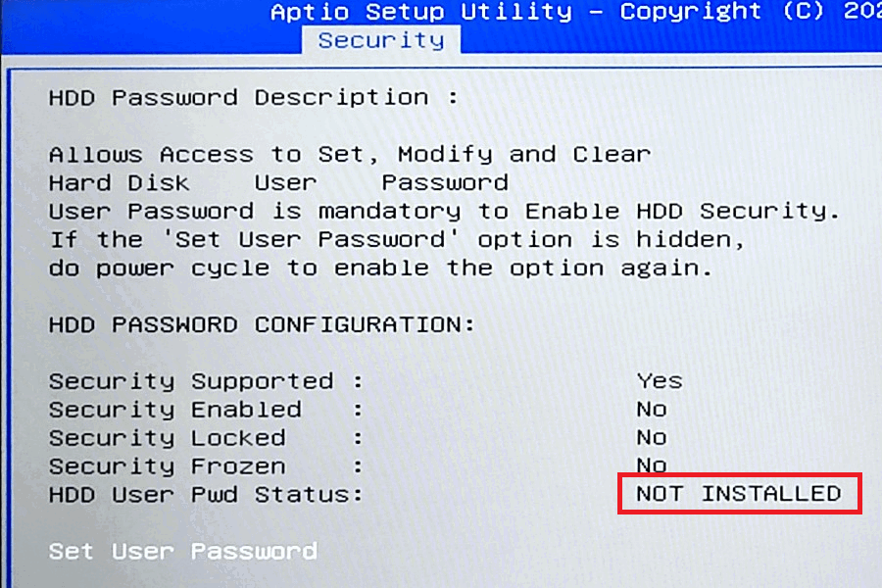This screenshot has height=588, width=882.
Task: Click the 'Allows Access to Set, Modify' line
Action: (349, 154)
